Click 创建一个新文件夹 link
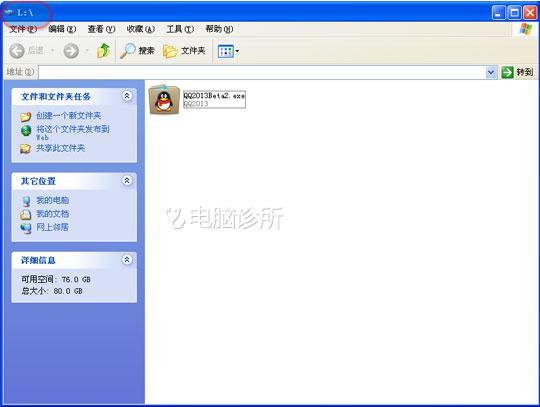 [69, 116]
